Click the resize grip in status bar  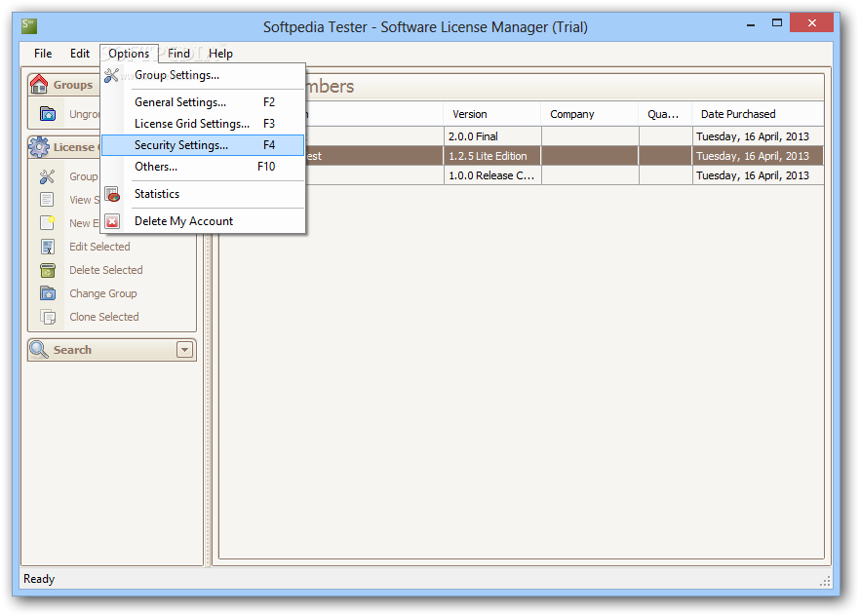pyautogui.click(x=825, y=582)
